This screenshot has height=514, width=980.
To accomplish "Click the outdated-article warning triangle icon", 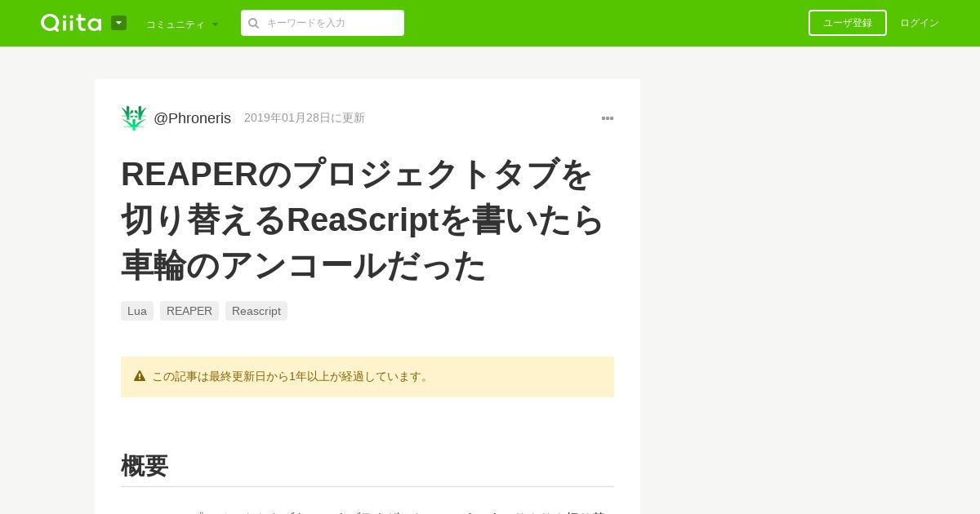I will point(140,376).
